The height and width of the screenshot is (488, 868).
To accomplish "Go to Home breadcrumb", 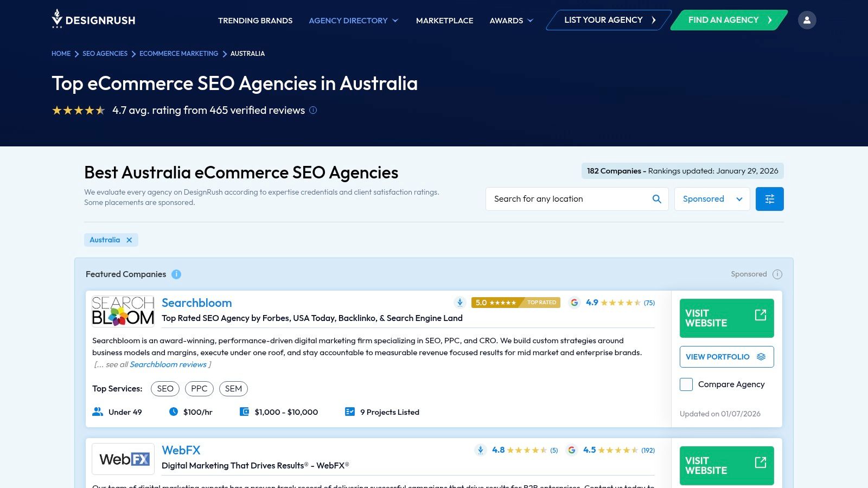I will coord(61,54).
